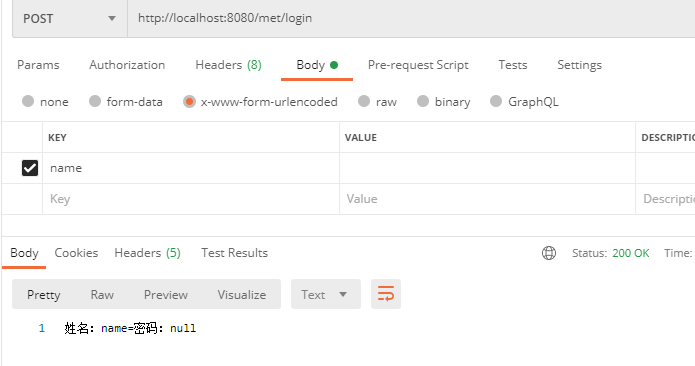Click the Description placeholder field

[x=665, y=199]
